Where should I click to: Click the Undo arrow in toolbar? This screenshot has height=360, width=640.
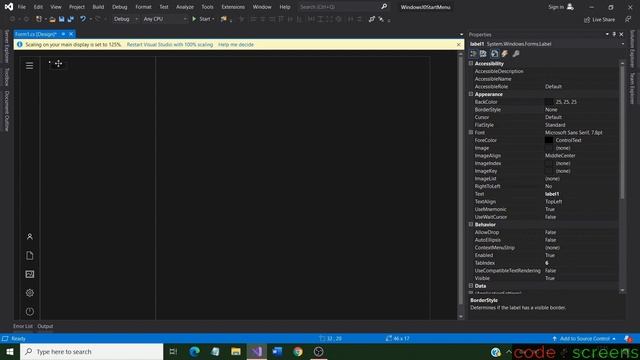(x=83, y=19)
